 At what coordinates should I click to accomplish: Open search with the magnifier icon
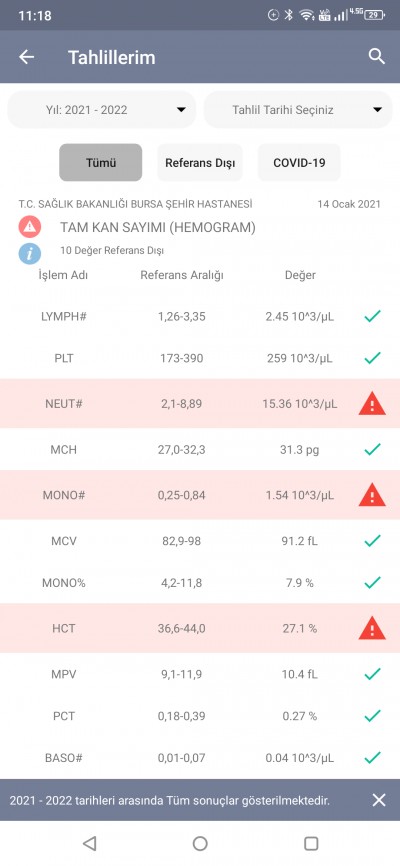pos(377,56)
